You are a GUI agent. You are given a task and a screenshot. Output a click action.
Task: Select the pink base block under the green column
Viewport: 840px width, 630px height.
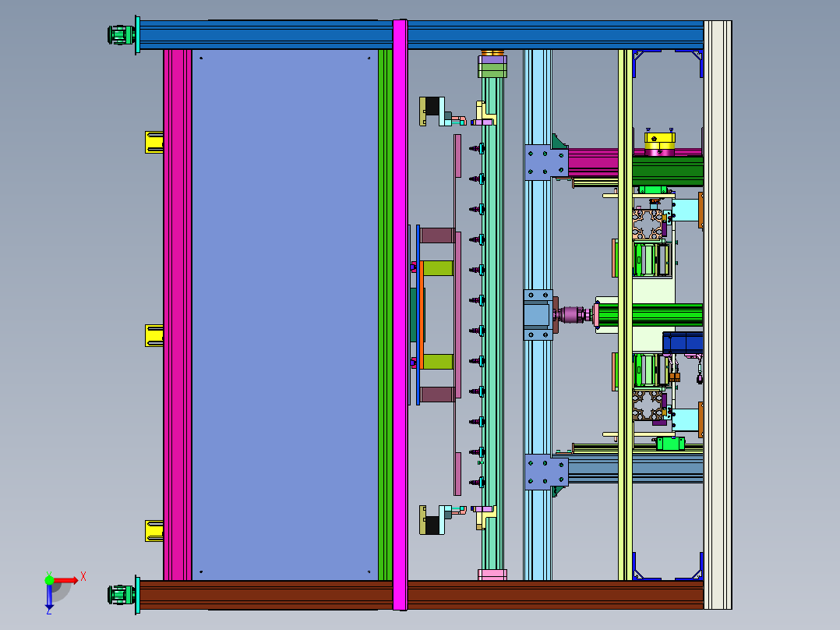(x=492, y=575)
